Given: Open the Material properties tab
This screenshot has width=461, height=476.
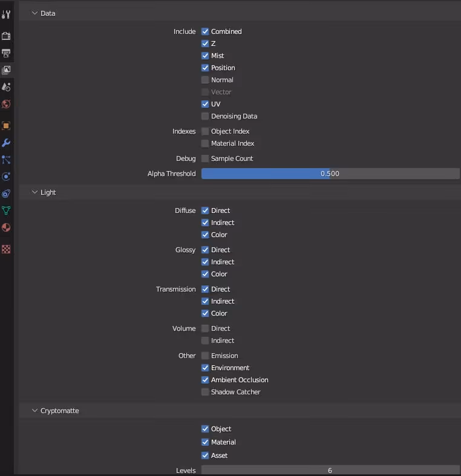Looking at the screenshot, I should [6, 227].
